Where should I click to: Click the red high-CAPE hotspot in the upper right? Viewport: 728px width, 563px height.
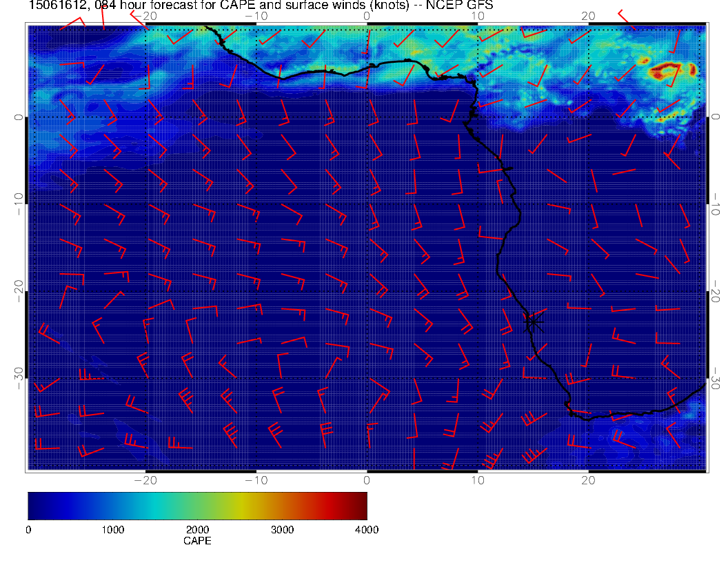click(x=666, y=70)
